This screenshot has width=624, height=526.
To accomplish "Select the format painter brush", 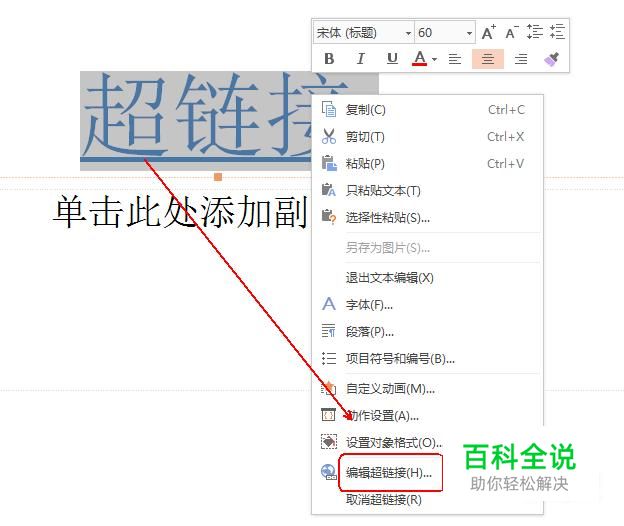I will pyautogui.click(x=552, y=59).
